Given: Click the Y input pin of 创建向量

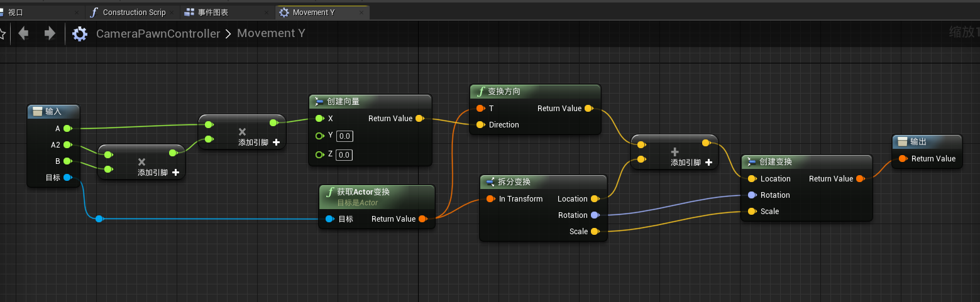Looking at the screenshot, I should [x=319, y=135].
